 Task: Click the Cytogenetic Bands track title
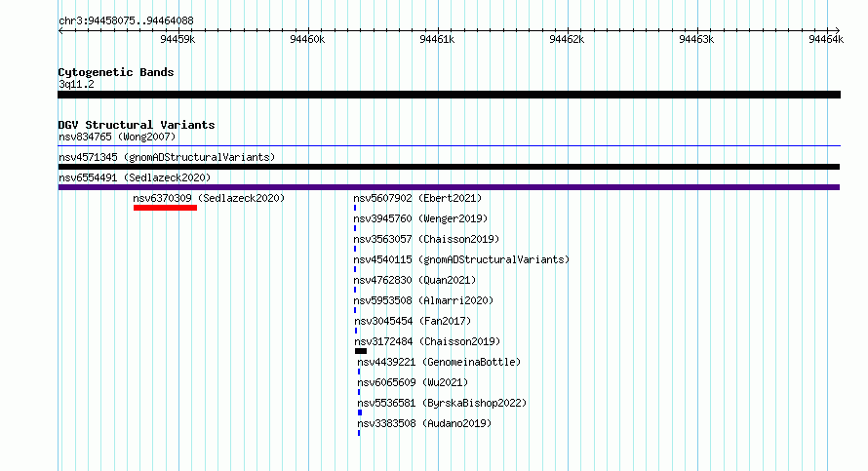(x=116, y=72)
